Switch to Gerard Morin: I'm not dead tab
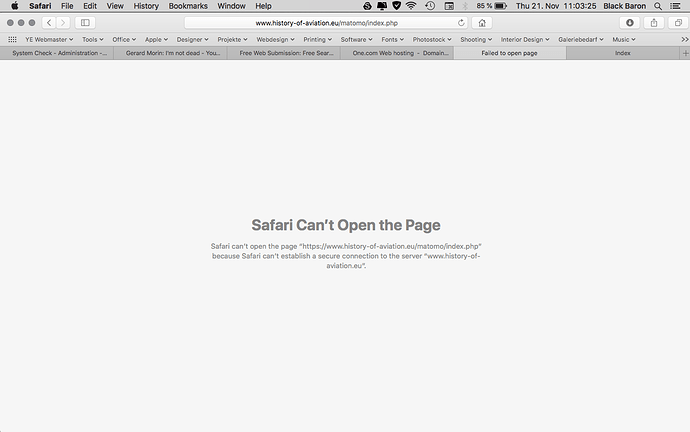 click(x=170, y=53)
